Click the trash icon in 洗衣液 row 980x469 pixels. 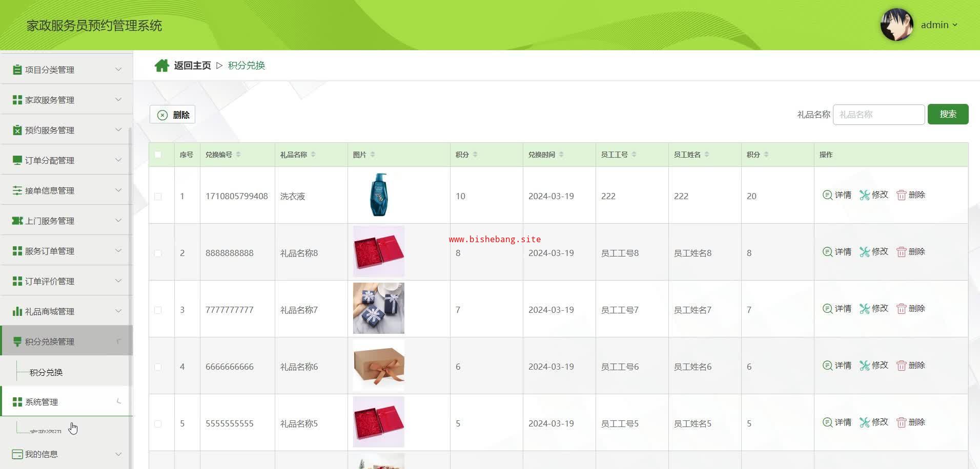pos(901,195)
